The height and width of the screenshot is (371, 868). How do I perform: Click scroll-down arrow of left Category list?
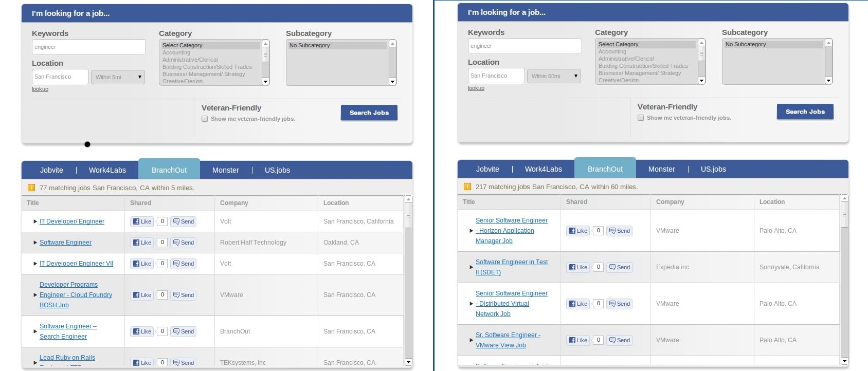pos(266,81)
